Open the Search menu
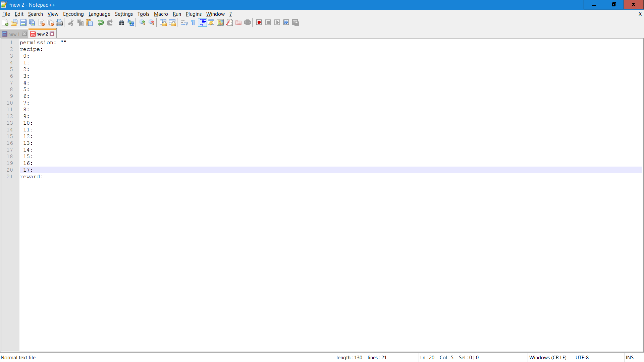Screen dimensions: 644x362 [36, 14]
